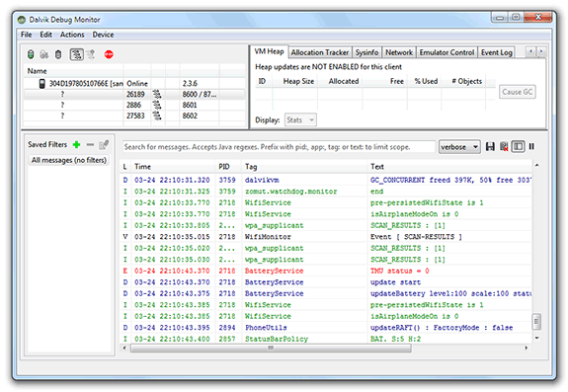Click the horizontal scrollbar in log table
Image resolution: width=568 pixels, height=392 pixels.
(x=271, y=348)
